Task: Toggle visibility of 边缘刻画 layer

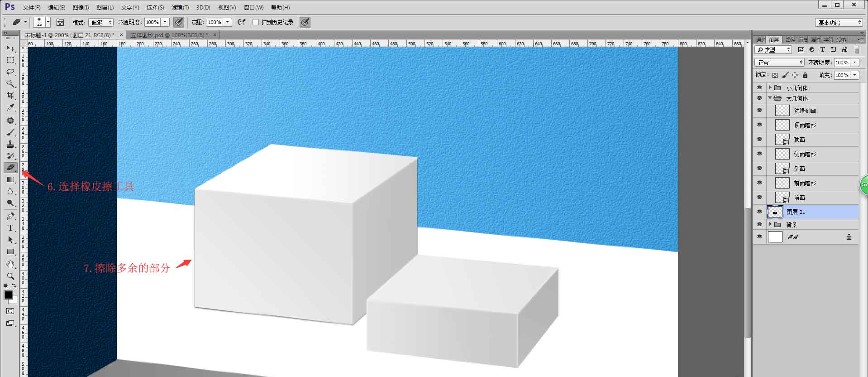Action: point(759,110)
